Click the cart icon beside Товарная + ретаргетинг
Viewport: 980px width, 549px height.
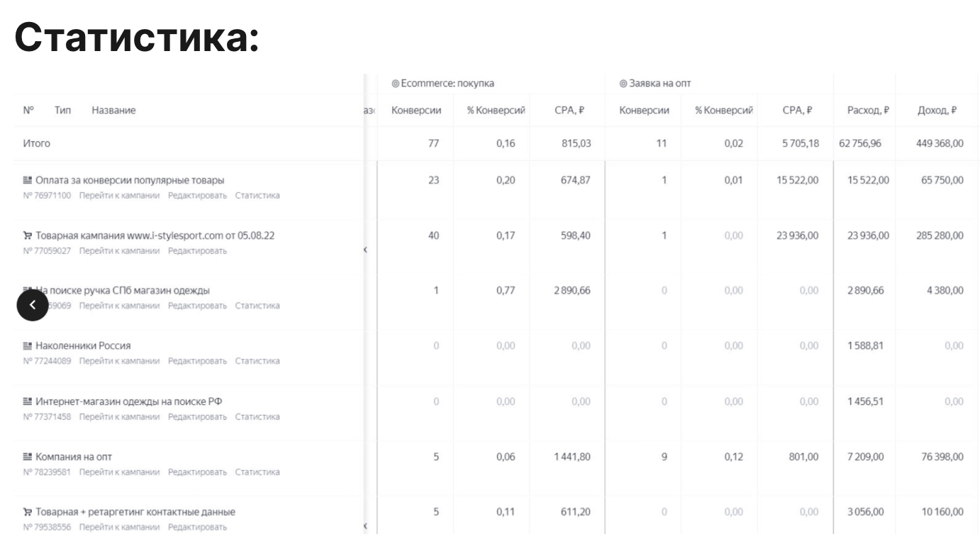click(x=28, y=512)
